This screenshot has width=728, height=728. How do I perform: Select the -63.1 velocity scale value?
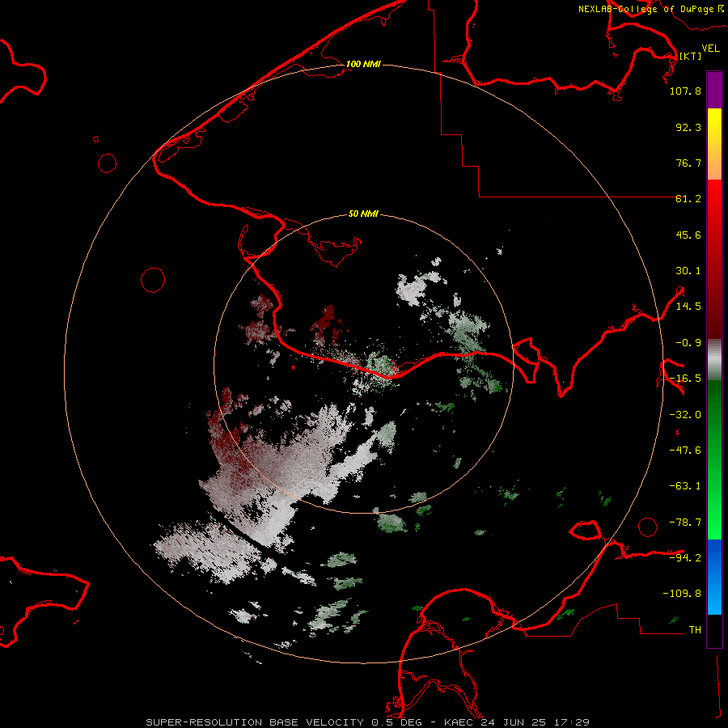[x=685, y=486]
